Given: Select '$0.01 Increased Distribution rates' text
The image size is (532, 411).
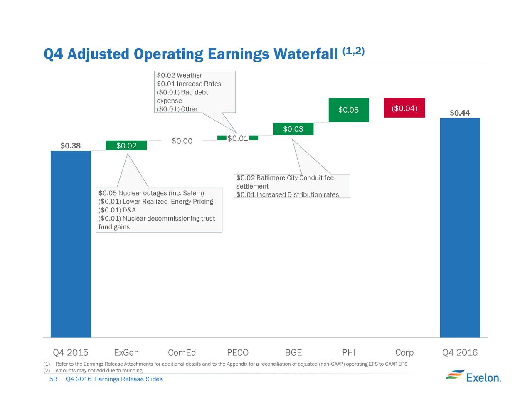Looking at the screenshot, I should 288,195.
